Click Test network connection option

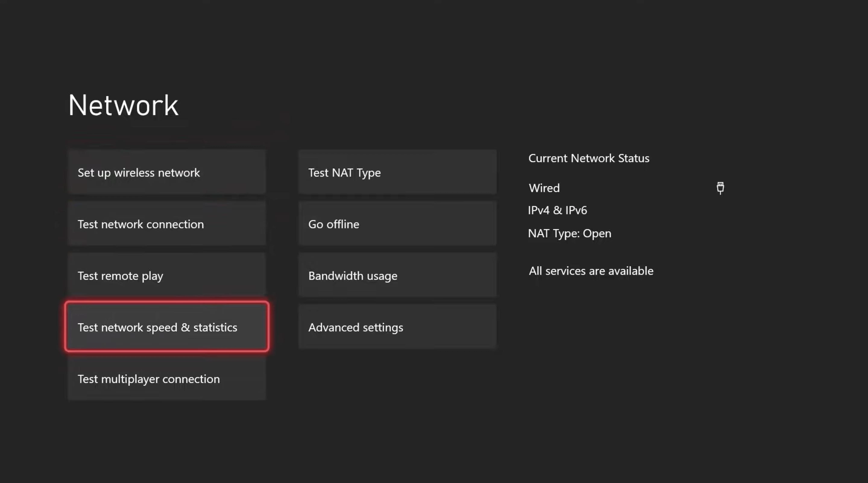167,224
